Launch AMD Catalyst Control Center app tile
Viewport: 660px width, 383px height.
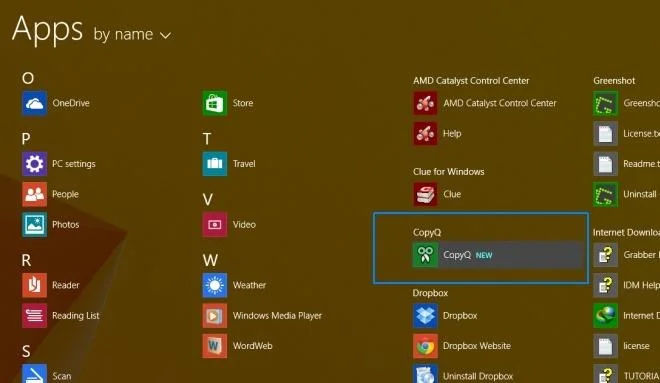[x=484, y=103]
